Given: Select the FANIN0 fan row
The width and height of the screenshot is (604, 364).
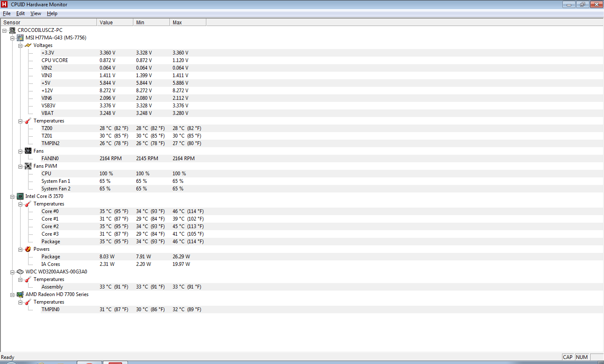Looking at the screenshot, I should [x=322, y=159].
